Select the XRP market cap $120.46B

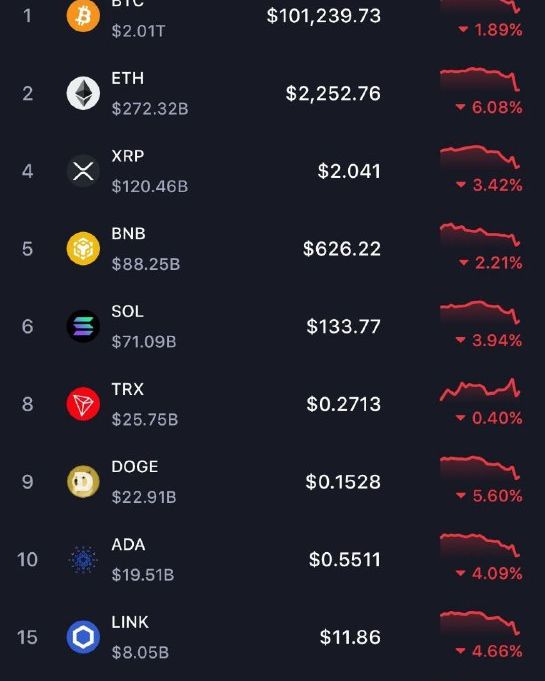(150, 186)
